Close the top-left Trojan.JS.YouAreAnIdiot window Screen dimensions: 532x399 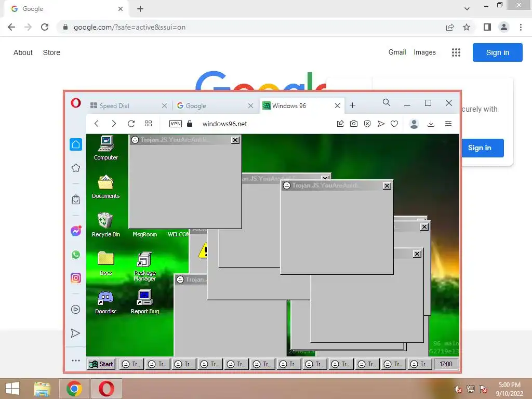(x=235, y=140)
